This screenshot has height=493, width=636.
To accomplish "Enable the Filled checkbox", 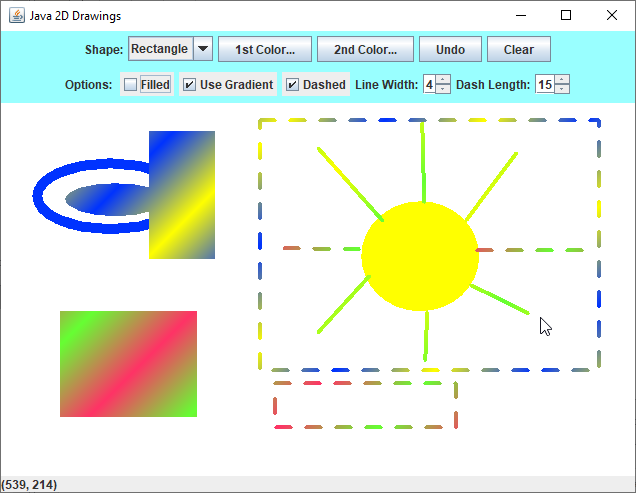I will [x=130, y=84].
